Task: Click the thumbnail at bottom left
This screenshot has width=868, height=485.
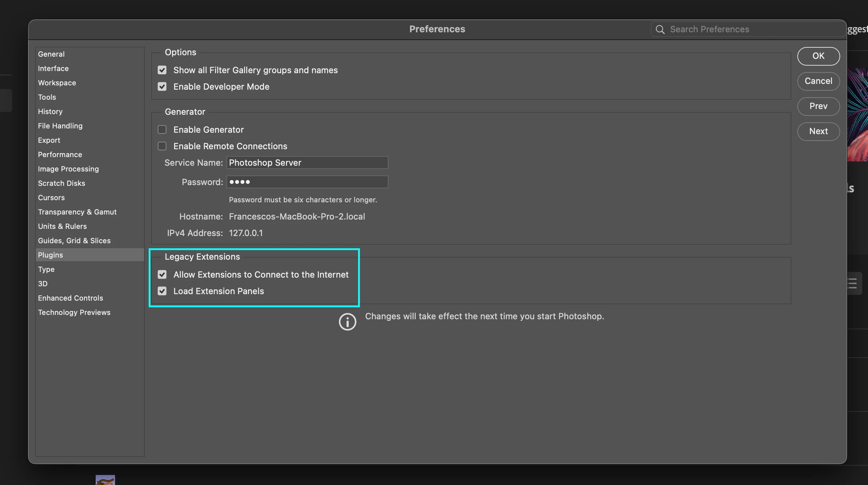Action: point(105,480)
